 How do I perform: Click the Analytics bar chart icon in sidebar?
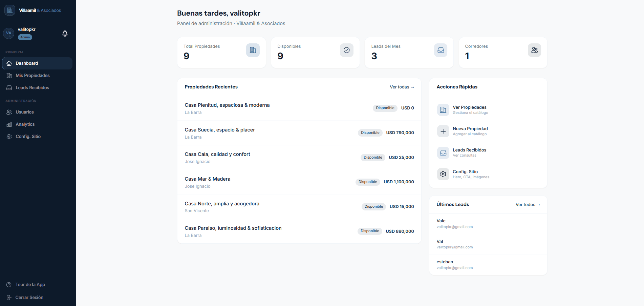coord(9,124)
